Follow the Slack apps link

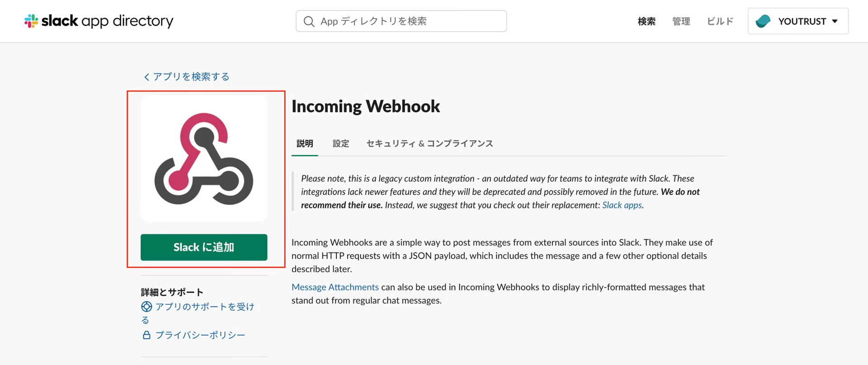pos(622,205)
